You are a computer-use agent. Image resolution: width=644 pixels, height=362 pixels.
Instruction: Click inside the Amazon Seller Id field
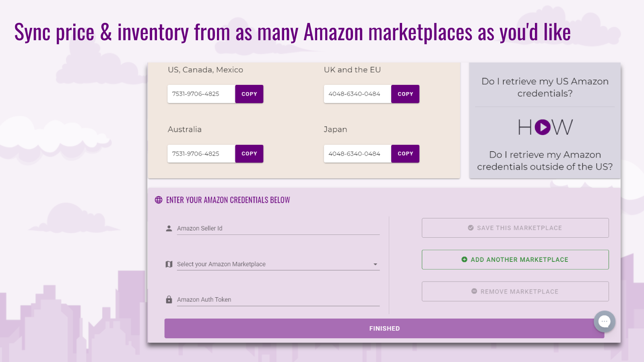point(278,228)
